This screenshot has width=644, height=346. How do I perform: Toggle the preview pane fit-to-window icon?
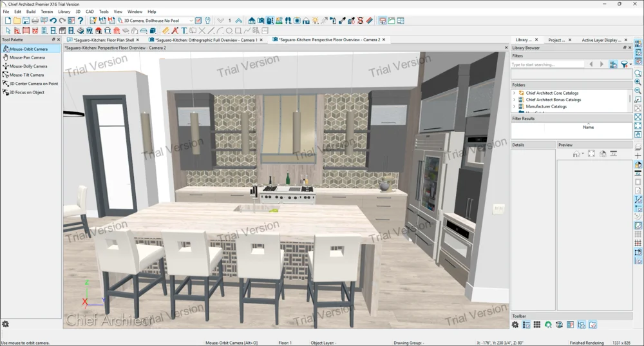pos(591,154)
